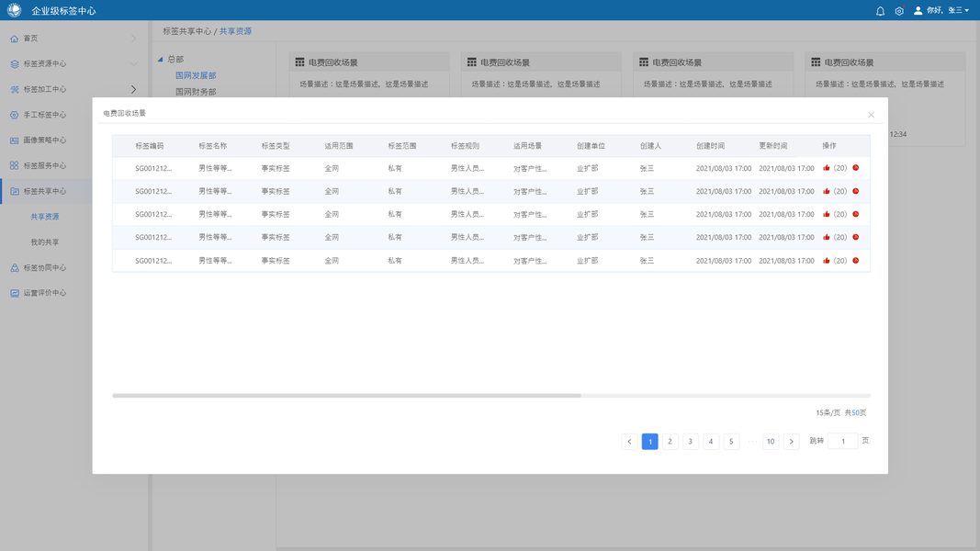
Task: Click the 运营评价中心 sidebar icon
Action: point(15,293)
